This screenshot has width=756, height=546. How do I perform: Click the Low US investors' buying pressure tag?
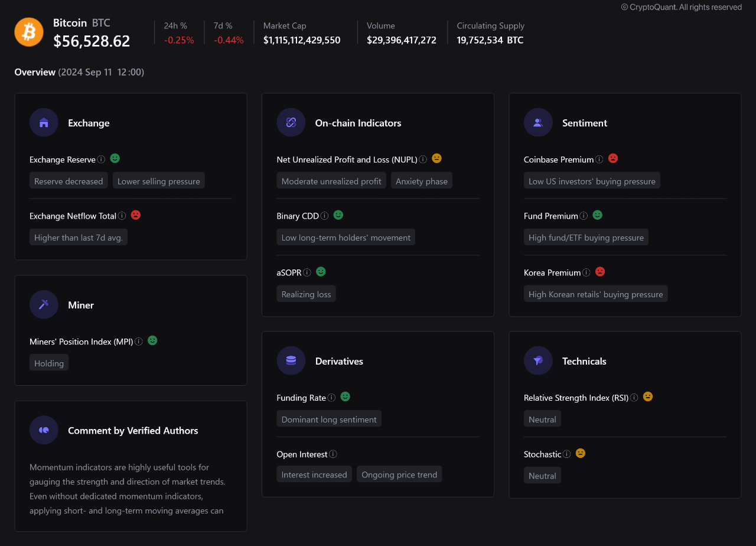[x=592, y=181]
